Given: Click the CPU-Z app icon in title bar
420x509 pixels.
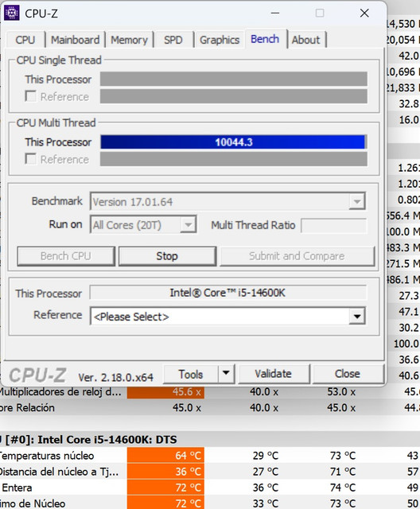Looking at the screenshot, I should click(x=11, y=13).
